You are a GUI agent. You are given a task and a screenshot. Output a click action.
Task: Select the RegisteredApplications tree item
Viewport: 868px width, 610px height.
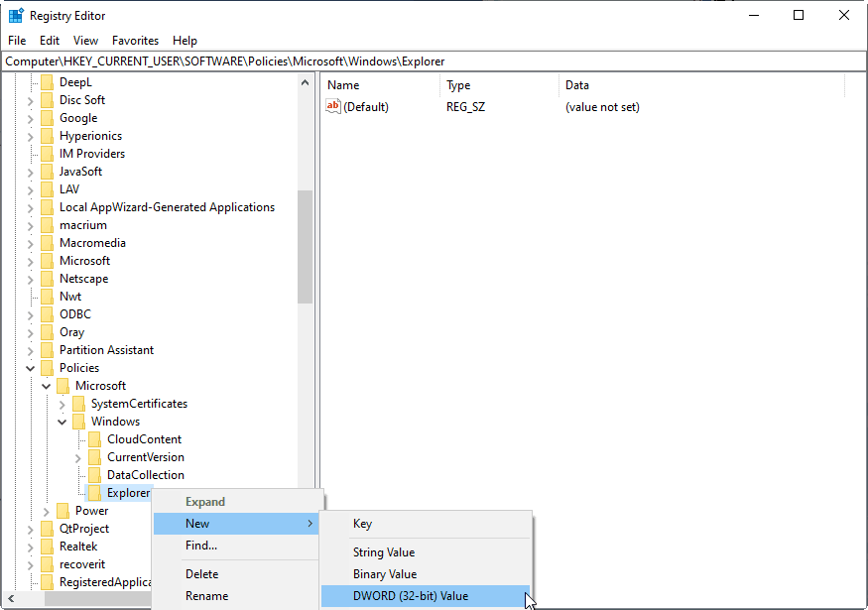105,582
